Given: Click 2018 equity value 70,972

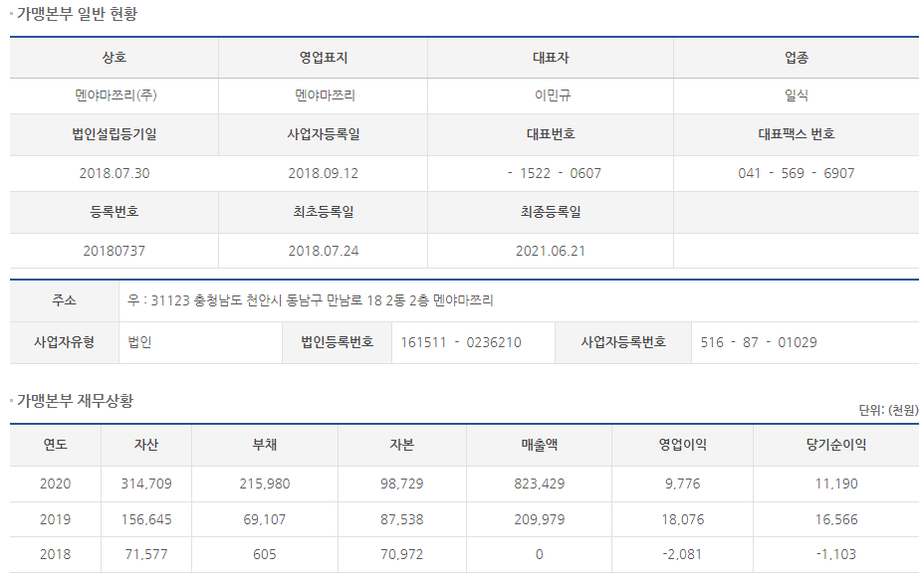Looking at the screenshot, I should (402, 555).
